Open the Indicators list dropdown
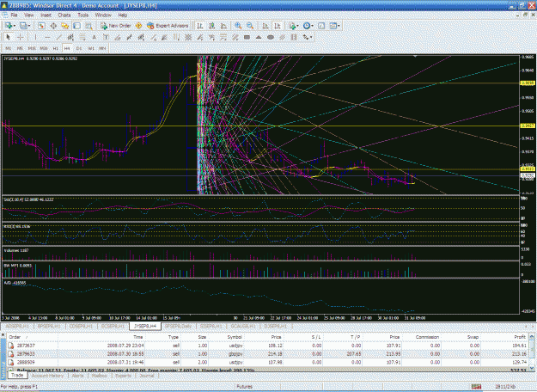This screenshot has width=537, height=392. (294, 26)
